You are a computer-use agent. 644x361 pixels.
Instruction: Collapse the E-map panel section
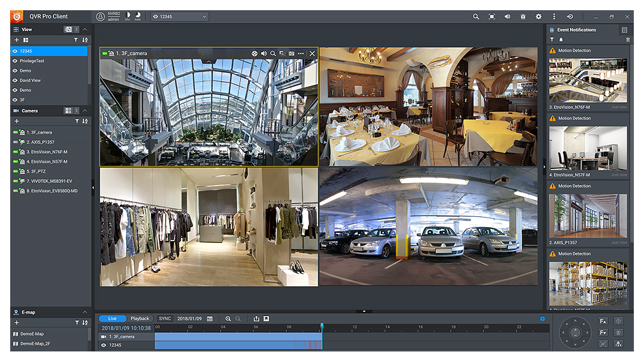click(85, 313)
